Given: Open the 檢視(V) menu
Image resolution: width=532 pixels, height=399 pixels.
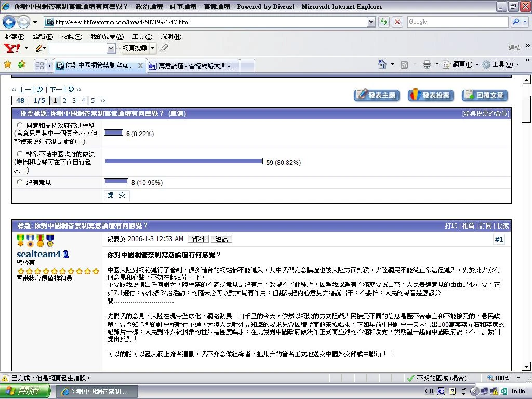Looking at the screenshot, I should 72,37.
